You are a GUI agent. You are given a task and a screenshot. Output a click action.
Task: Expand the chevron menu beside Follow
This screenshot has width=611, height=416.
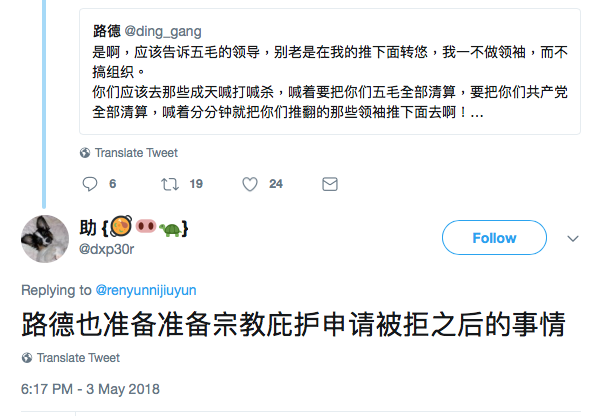[573, 239]
